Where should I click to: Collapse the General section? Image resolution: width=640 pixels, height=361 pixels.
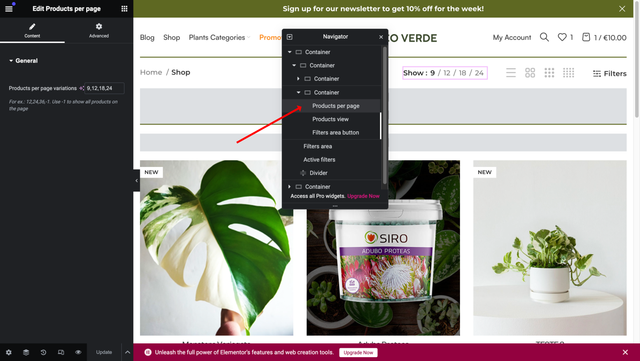24,60
